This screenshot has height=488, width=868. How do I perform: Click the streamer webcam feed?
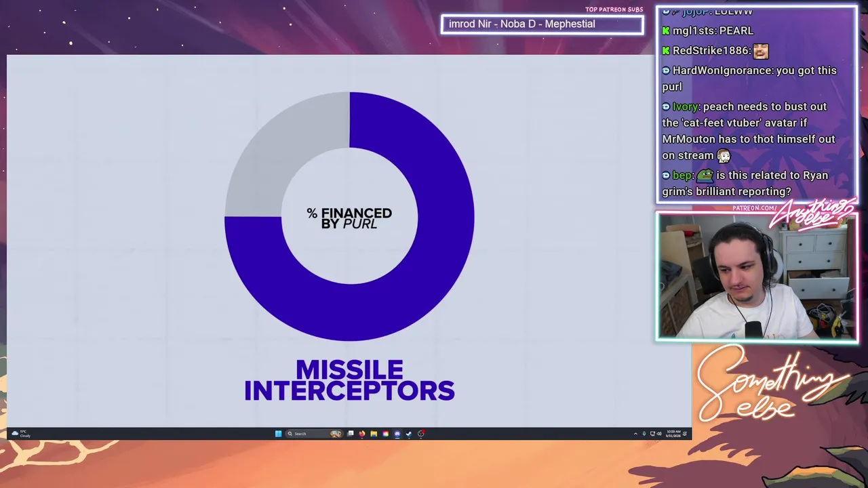tap(757, 277)
